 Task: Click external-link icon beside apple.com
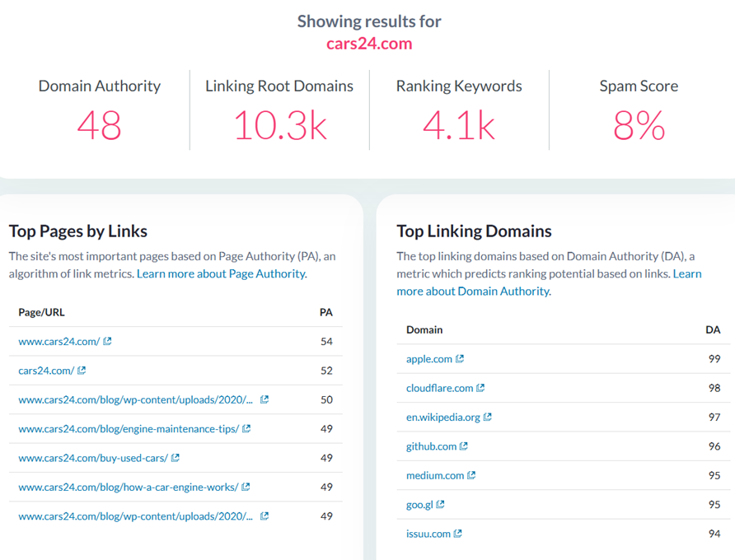460,359
